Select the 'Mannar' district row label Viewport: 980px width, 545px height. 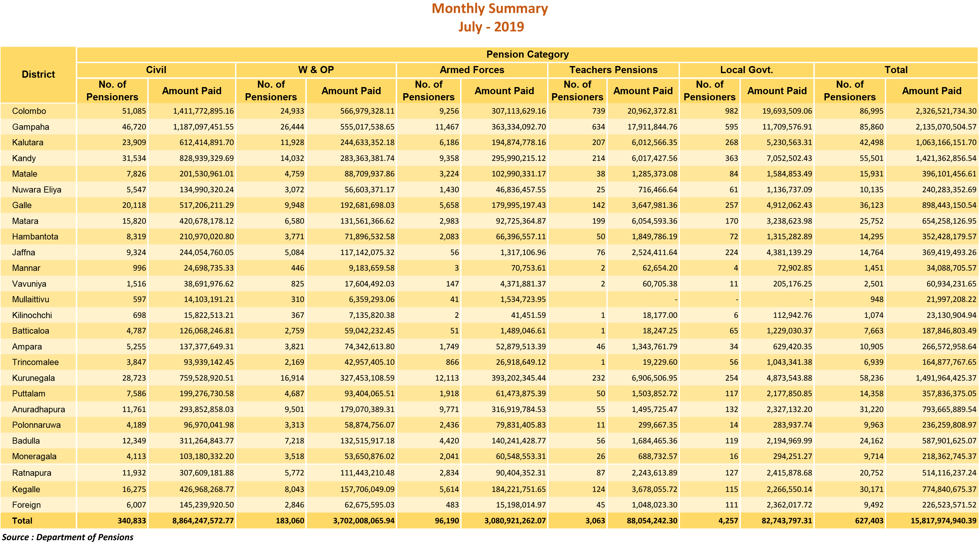click(x=26, y=268)
